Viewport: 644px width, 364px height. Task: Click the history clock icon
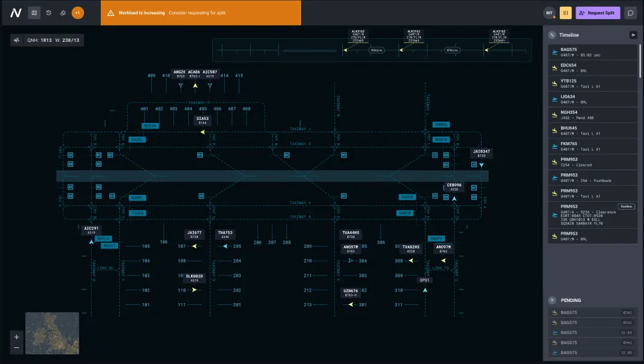coord(49,12)
